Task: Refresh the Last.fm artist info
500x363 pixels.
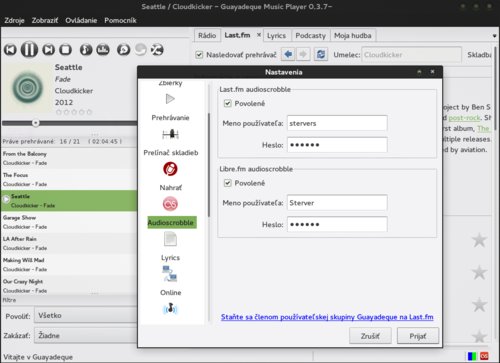Action: point(321,54)
